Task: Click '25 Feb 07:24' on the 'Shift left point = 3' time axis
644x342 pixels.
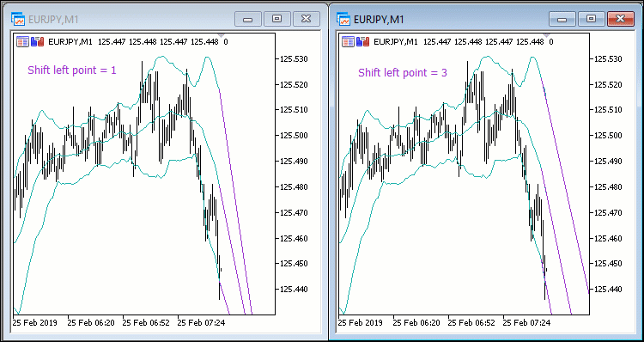Action: [526, 322]
